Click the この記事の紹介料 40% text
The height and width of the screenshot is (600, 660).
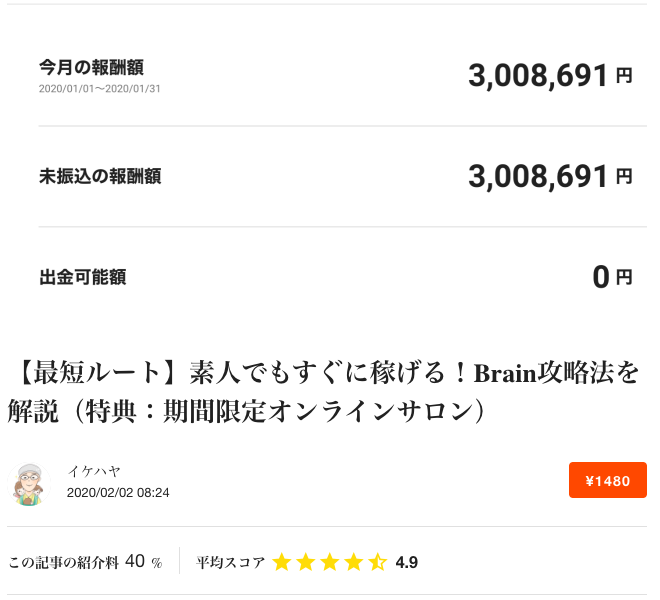(x=85, y=562)
